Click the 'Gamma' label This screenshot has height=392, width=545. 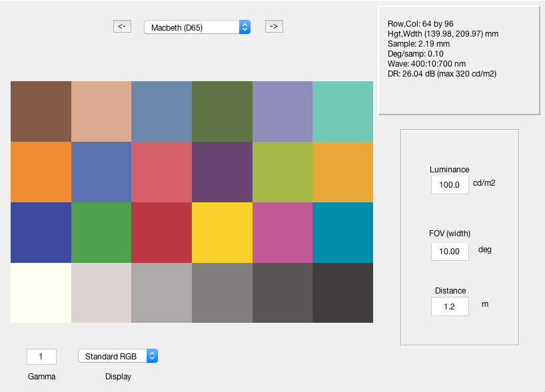pos(42,377)
